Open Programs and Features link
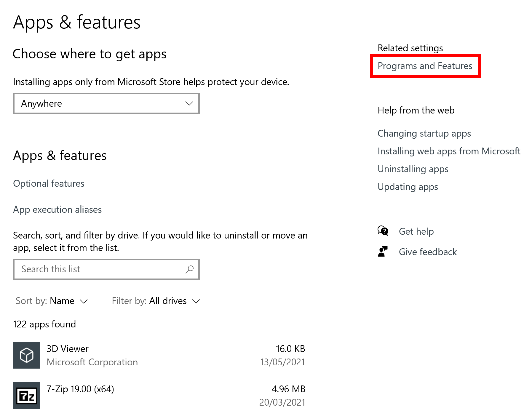Viewport: 532px width, 416px height. tap(425, 66)
